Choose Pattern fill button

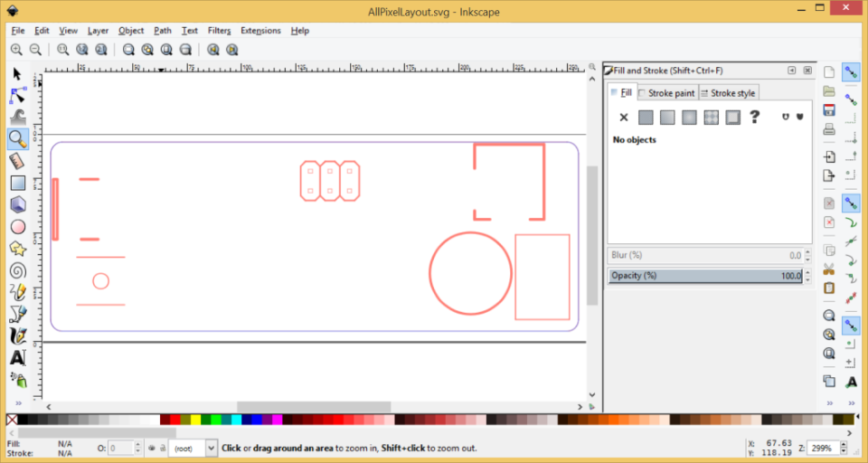[x=712, y=118]
